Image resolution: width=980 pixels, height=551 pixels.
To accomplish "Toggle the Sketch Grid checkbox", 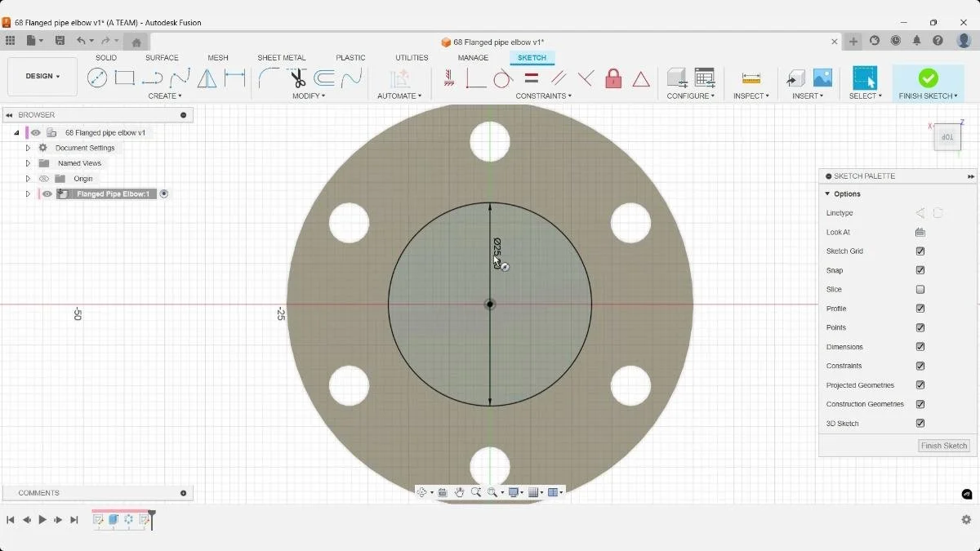I will pyautogui.click(x=920, y=251).
